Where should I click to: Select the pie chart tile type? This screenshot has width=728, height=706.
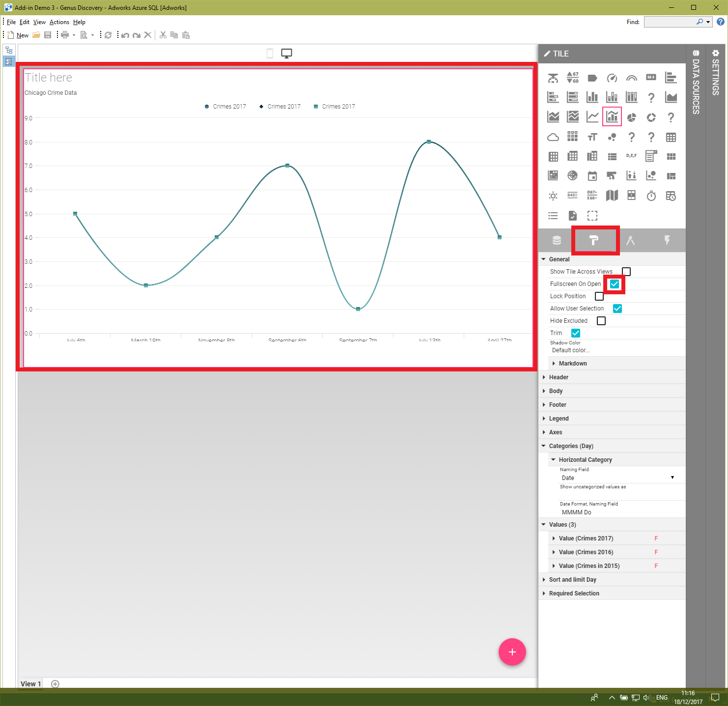632,117
